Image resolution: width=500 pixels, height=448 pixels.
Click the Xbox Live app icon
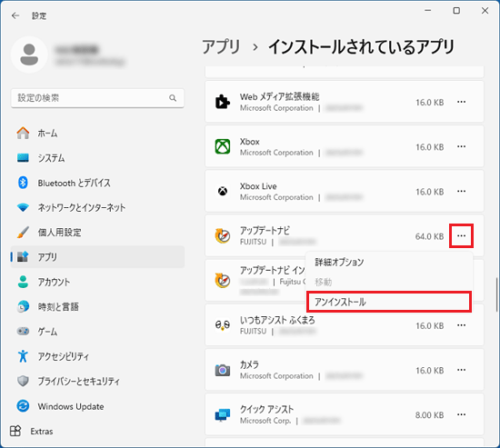coord(223,192)
